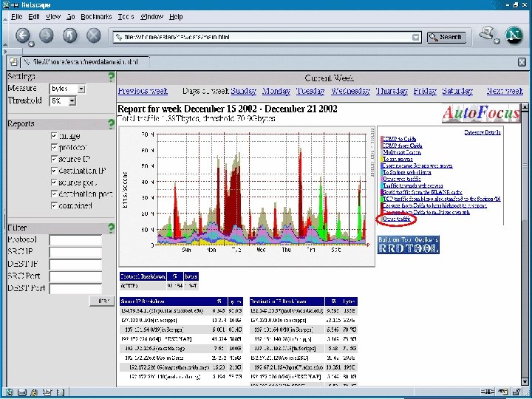Click the bright green TCP traffic legend swatch
Screen dimensions: 532x399
382,199
